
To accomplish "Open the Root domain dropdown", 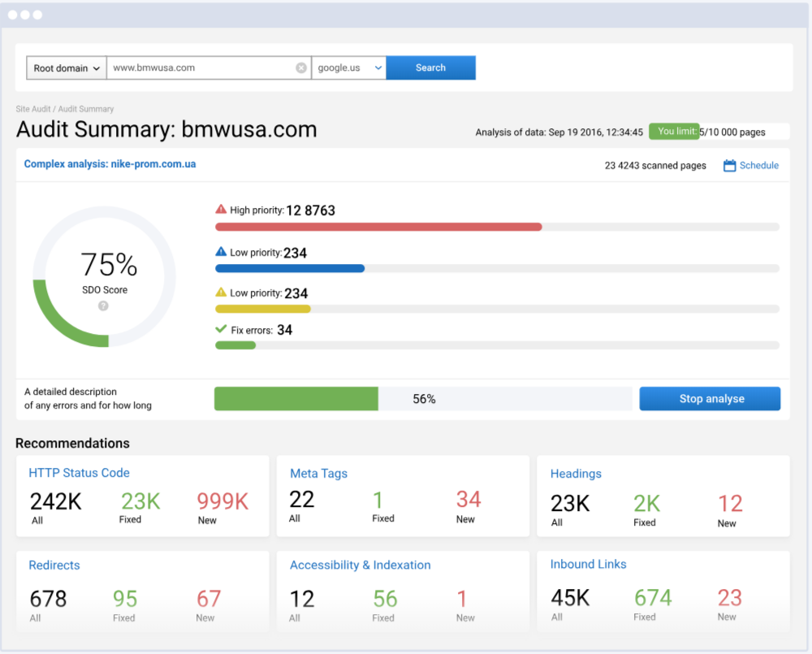I will (x=65, y=67).
